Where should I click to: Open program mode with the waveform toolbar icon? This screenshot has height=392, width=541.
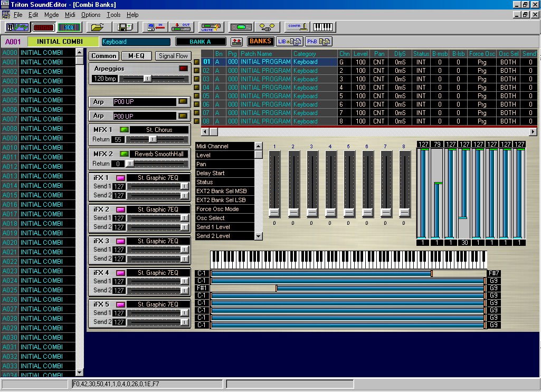[x=16, y=27]
